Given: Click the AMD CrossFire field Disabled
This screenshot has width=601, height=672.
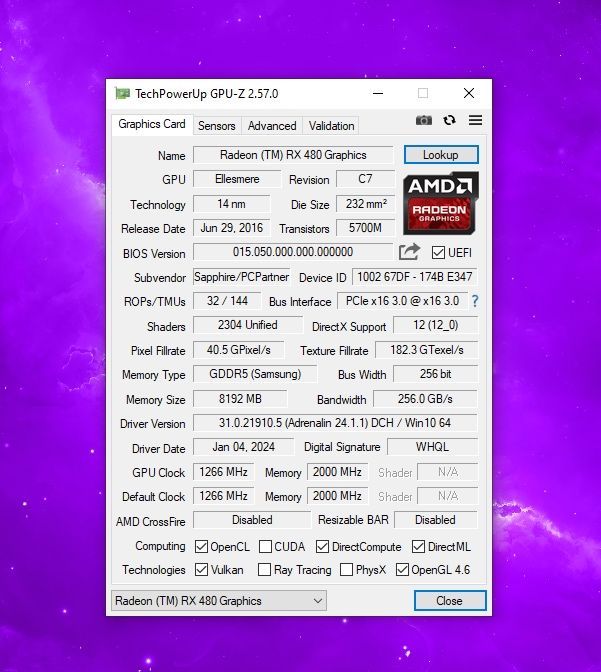Looking at the screenshot, I should pos(252,520).
